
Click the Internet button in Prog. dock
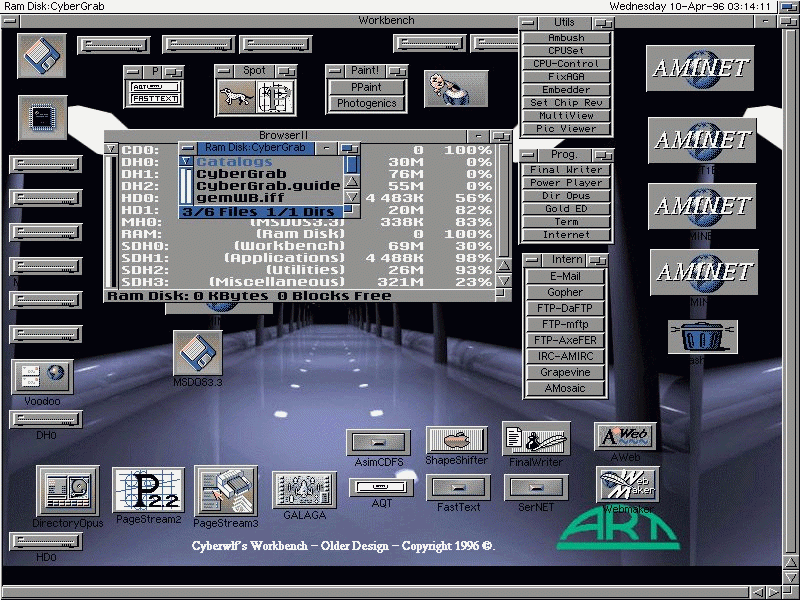(566, 235)
